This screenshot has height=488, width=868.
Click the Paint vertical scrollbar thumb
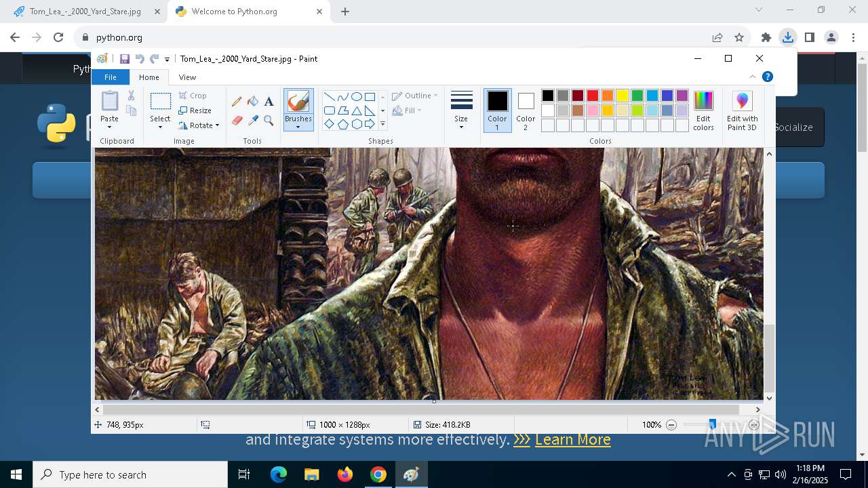pos(769,357)
